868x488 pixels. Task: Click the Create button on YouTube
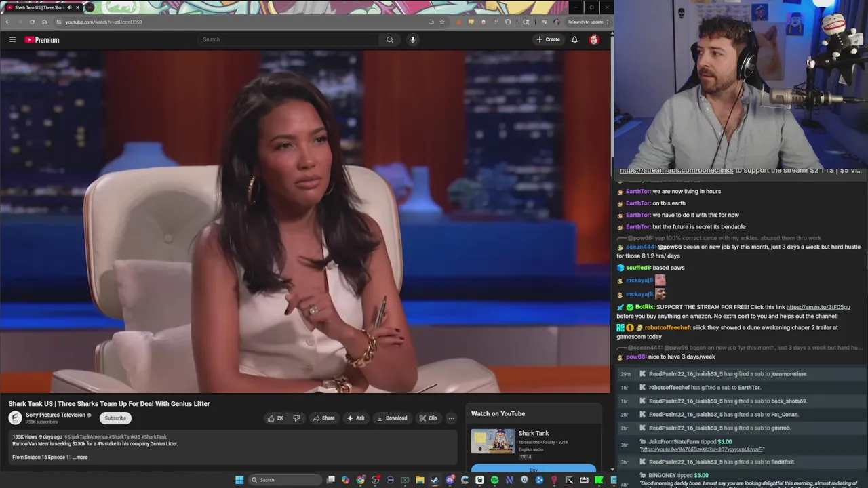coord(548,39)
